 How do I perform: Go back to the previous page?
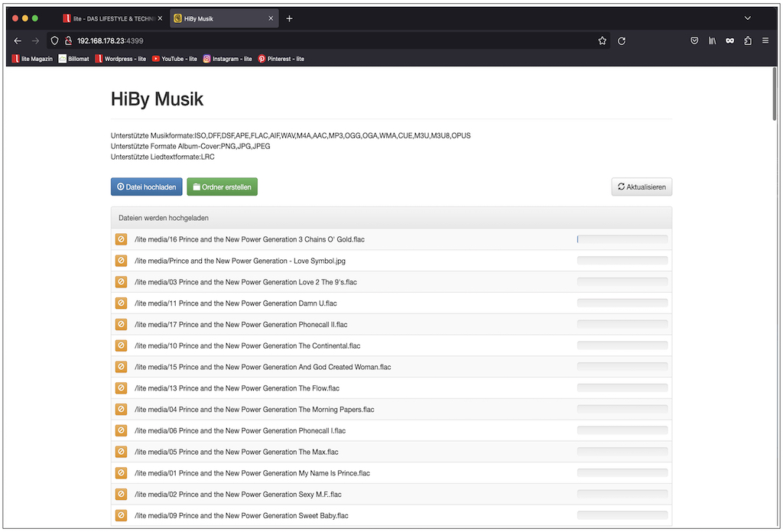[18, 41]
